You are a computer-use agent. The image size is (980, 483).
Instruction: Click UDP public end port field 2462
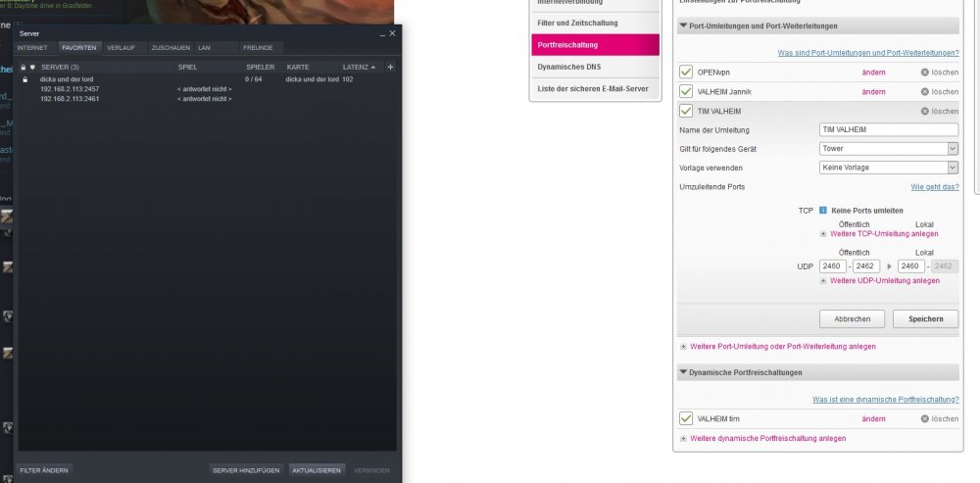pos(866,266)
